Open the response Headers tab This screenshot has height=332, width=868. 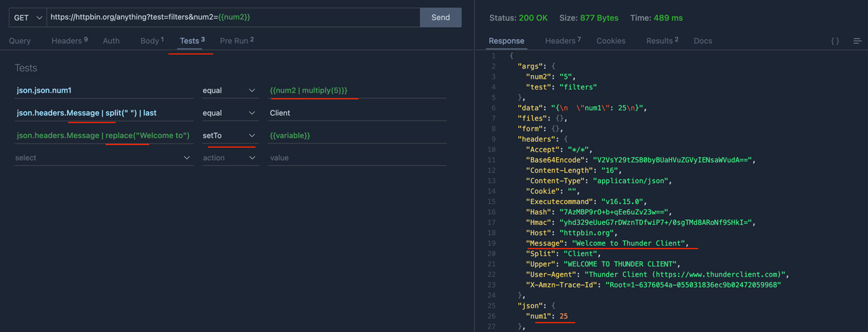(x=563, y=41)
